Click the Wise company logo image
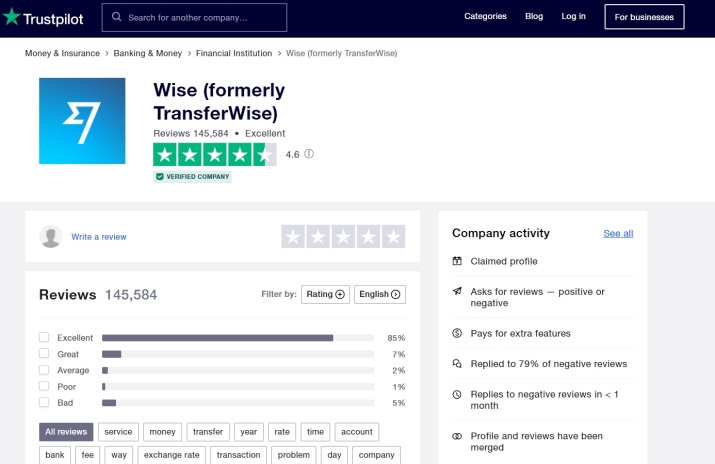Viewport: 715px width, 464px height. click(82, 121)
